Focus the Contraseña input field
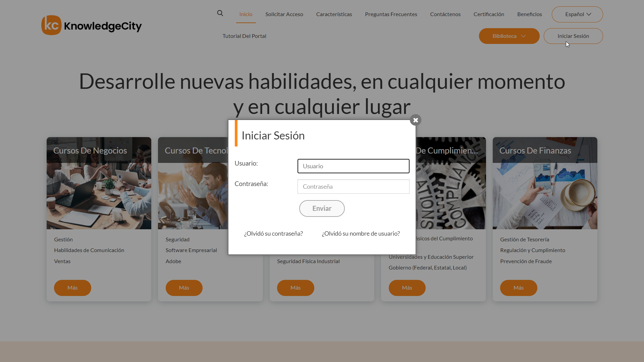Viewport: 644px width, 362px height. (354, 187)
